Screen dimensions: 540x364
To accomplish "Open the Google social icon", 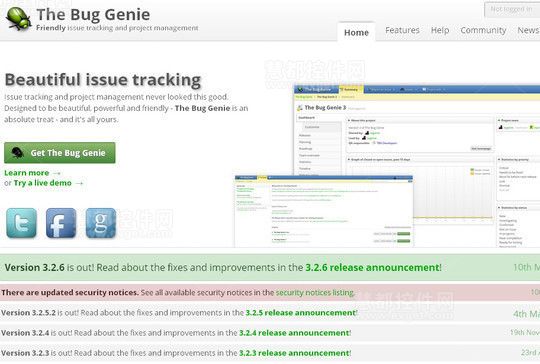I will [101, 223].
